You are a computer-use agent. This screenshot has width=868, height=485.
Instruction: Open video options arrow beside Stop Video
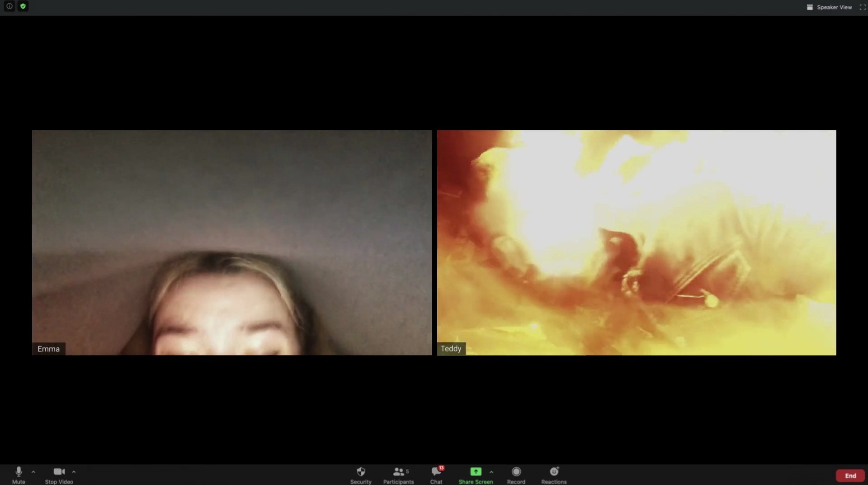pyautogui.click(x=74, y=472)
